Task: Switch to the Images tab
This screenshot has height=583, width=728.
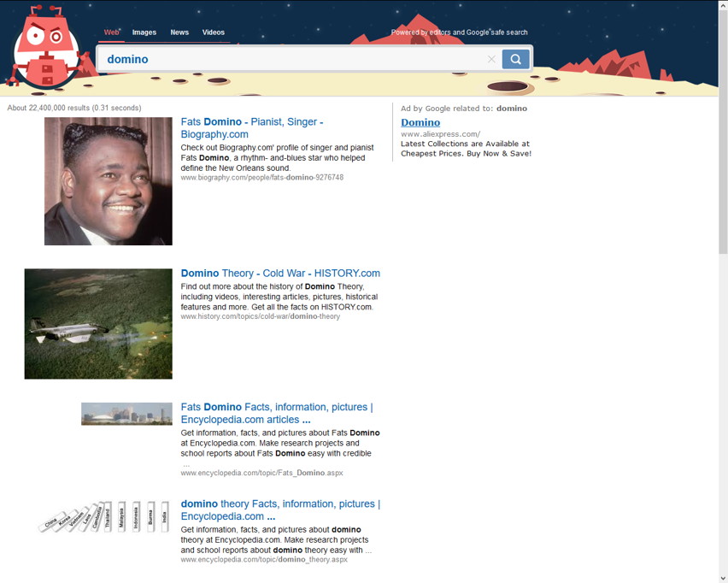Action: pyautogui.click(x=144, y=32)
